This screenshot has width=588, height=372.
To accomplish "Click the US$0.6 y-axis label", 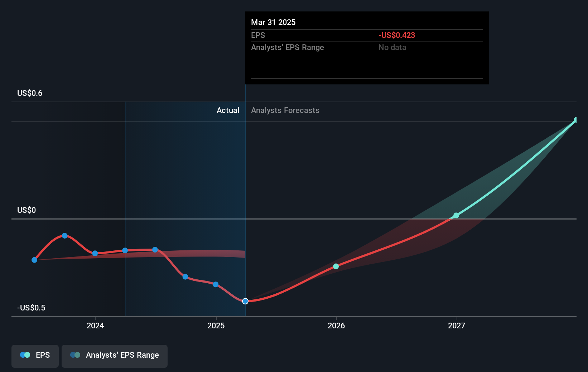I will click(30, 93).
